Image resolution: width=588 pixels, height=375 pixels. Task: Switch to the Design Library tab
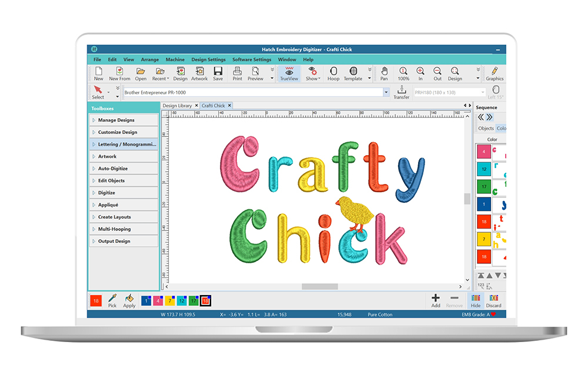178,106
